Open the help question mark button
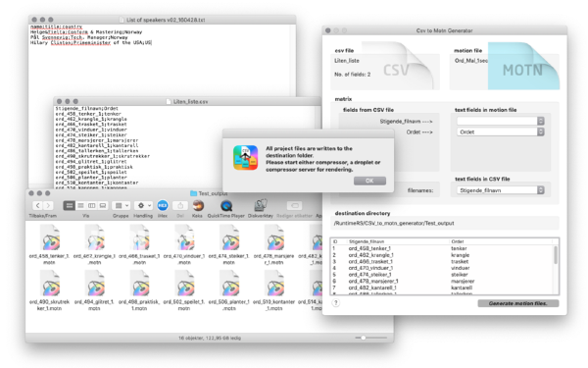 coord(336,302)
